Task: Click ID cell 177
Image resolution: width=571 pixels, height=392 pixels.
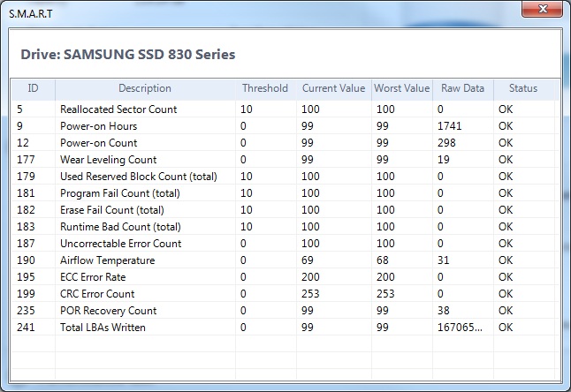Action: [x=26, y=159]
